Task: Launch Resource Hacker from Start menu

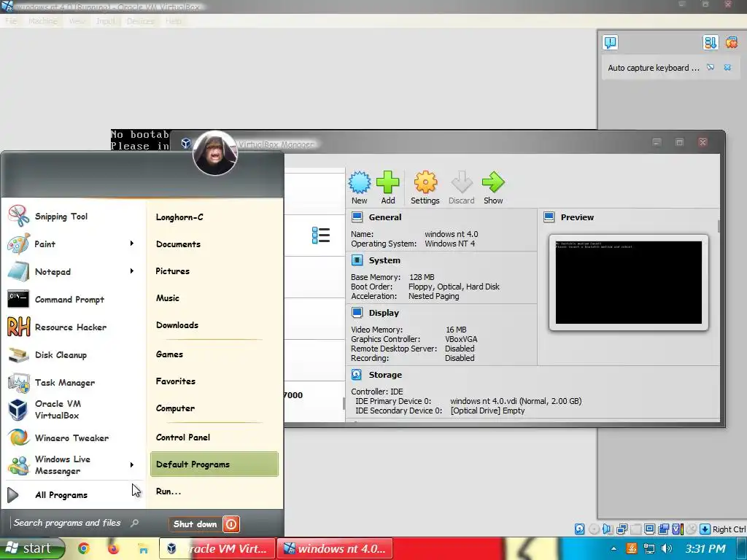Action: (x=74, y=327)
